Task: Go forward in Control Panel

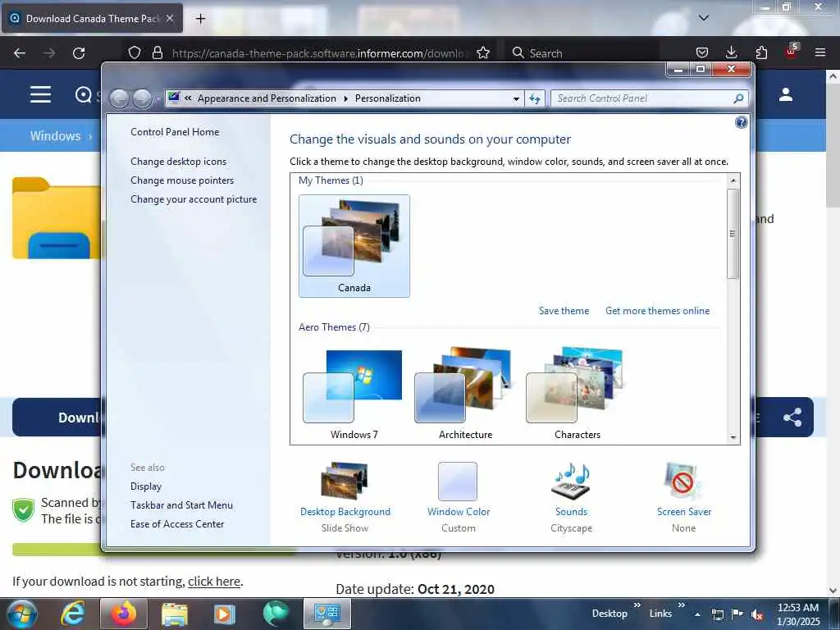Action: (142, 98)
